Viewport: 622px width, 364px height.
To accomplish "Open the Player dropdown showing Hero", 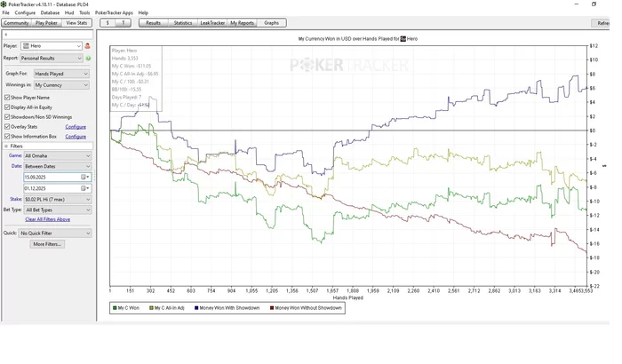I will pyautogui.click(x=52, y=46).
